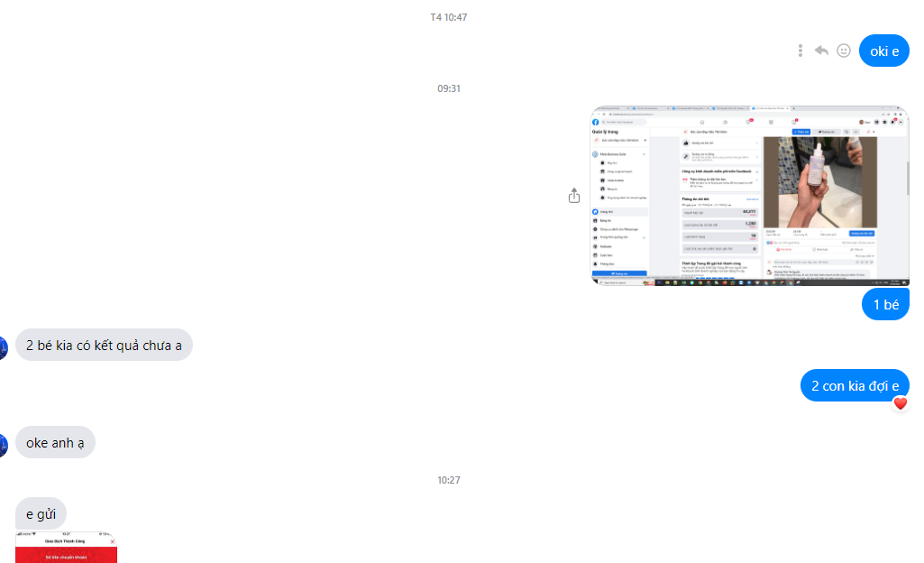The image size is (924, 563).
Task: Open sender avatar beside "oke anh ạ" message
Action: coord(4,444)
